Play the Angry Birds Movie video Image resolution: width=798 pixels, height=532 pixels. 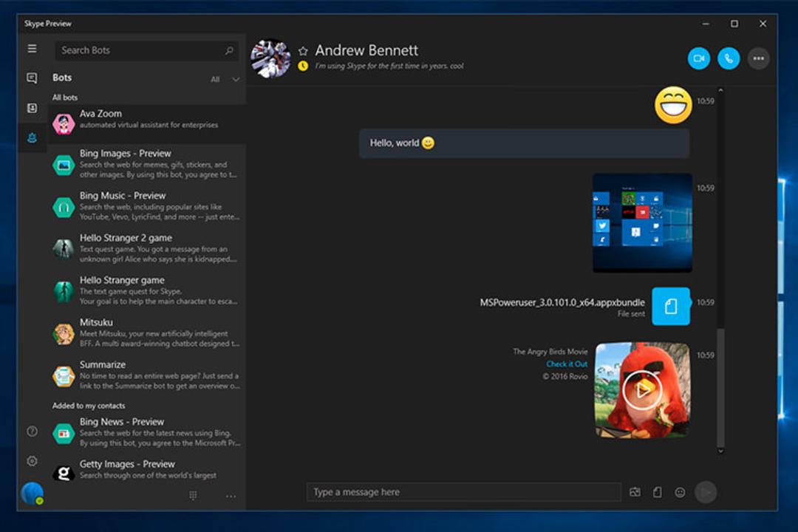(642, 389)
